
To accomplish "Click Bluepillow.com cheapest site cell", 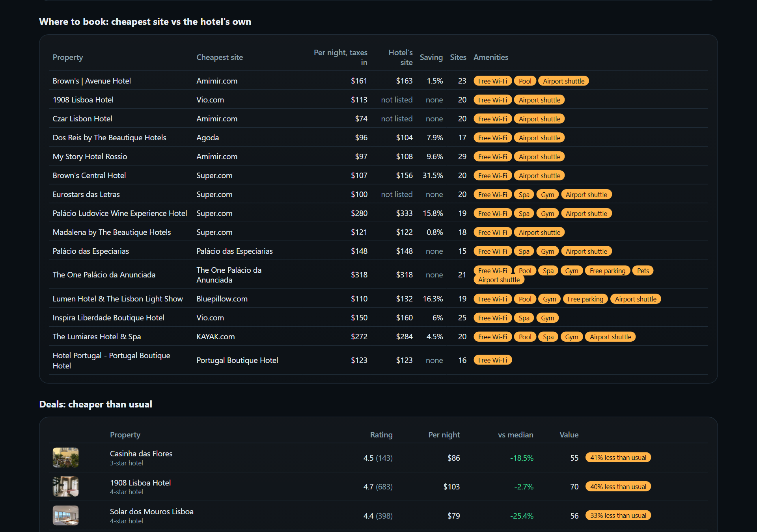I will [x=222, y=299].
